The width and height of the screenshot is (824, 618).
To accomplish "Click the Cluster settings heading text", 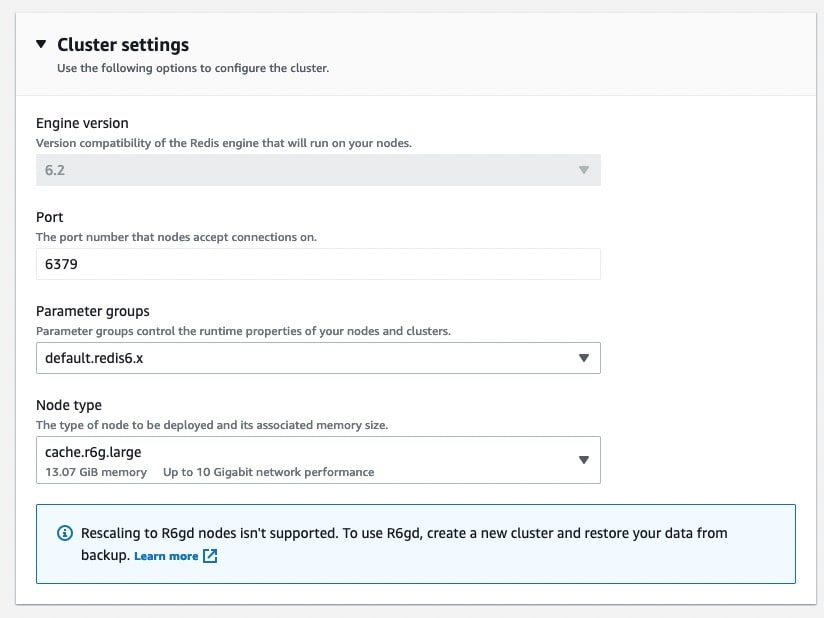I will click(x=123, y=44).
